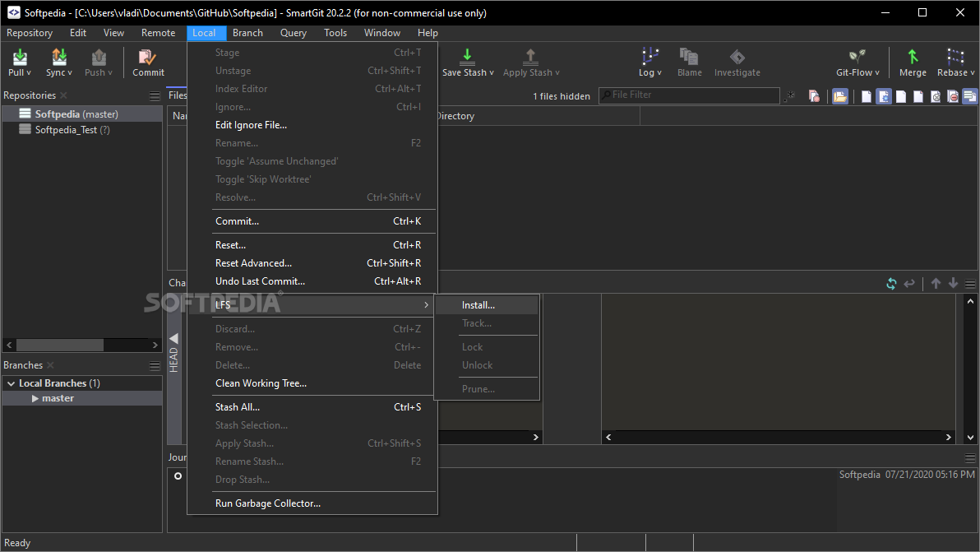Screen dimensions: 980x552
Task: Click the curved back arrow in Changes panel
Action: click(909, 284)
